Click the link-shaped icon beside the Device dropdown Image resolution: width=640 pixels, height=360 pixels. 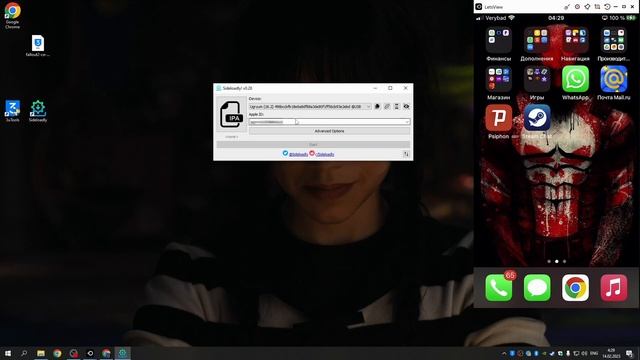point(387,107)
